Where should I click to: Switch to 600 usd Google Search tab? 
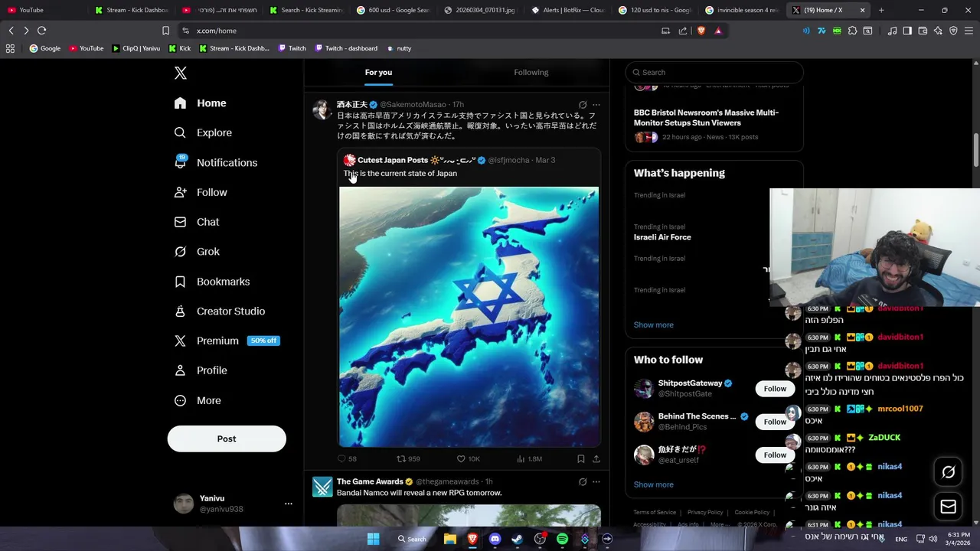[x=393, y=10]
